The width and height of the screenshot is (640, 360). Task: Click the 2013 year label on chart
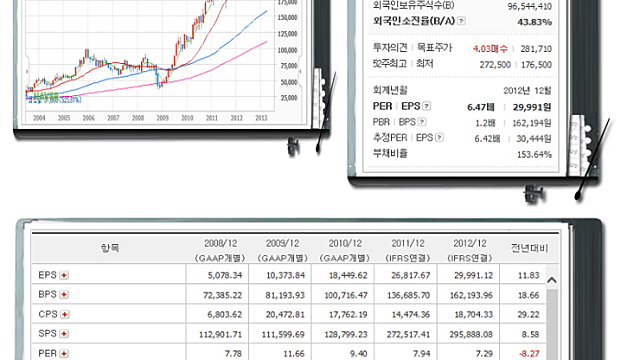tap(261, 118)
